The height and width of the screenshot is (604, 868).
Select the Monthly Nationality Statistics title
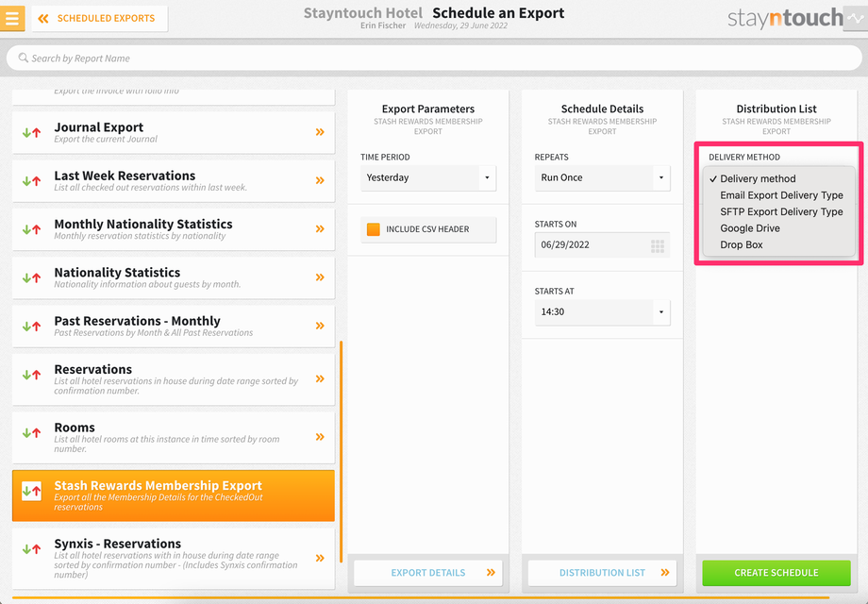pos(143,225)
